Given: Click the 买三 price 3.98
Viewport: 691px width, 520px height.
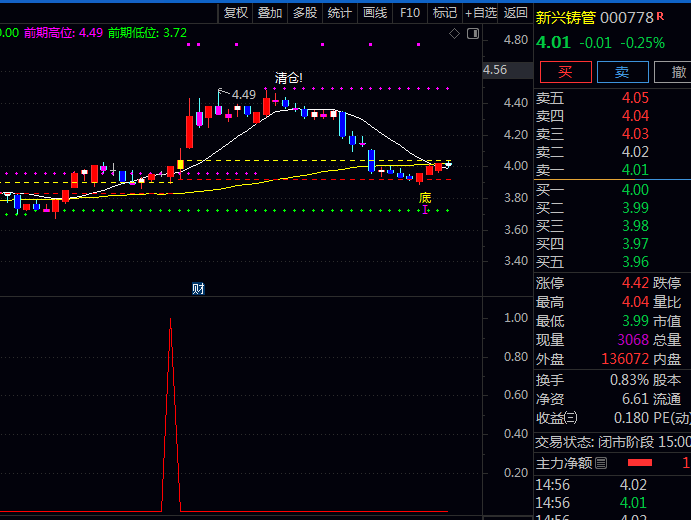Looking at the screenshot, I should pos(635,226).
